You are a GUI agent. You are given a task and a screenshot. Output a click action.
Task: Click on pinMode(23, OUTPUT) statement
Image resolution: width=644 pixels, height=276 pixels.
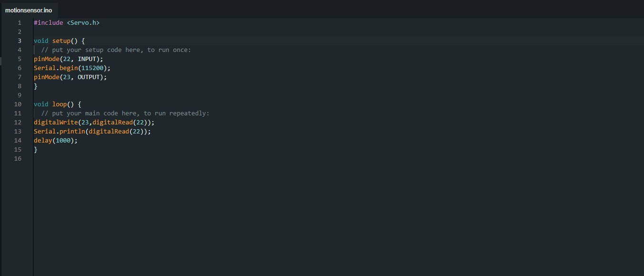click(70, 77)
